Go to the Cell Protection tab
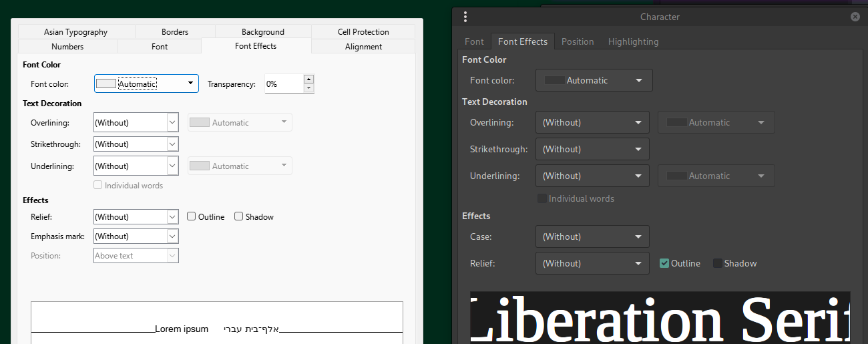 click(x=363, y=32)
